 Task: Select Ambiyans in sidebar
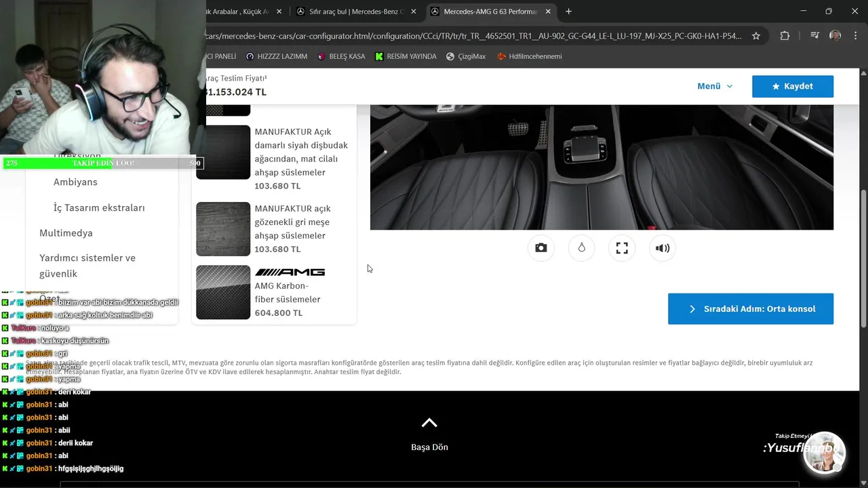(x=75, y=182)
